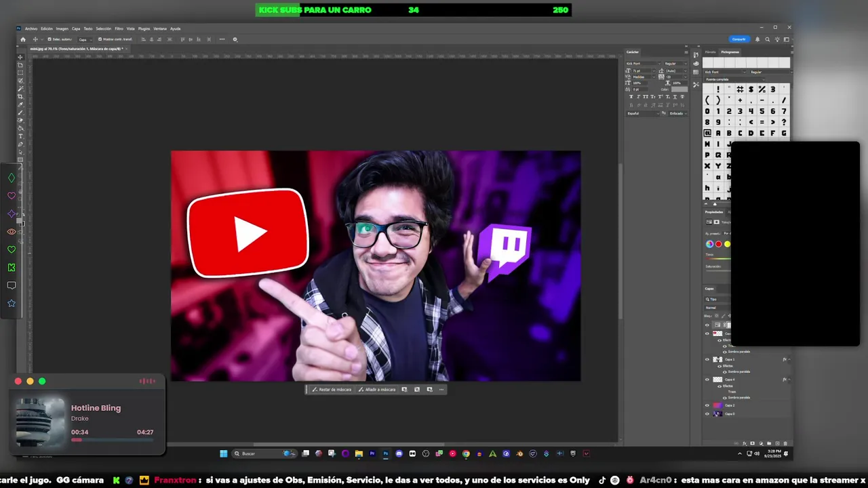Toggle the Selec. autom. checkbox
Screen dimensions: 868x488
(x=50, y=39)
